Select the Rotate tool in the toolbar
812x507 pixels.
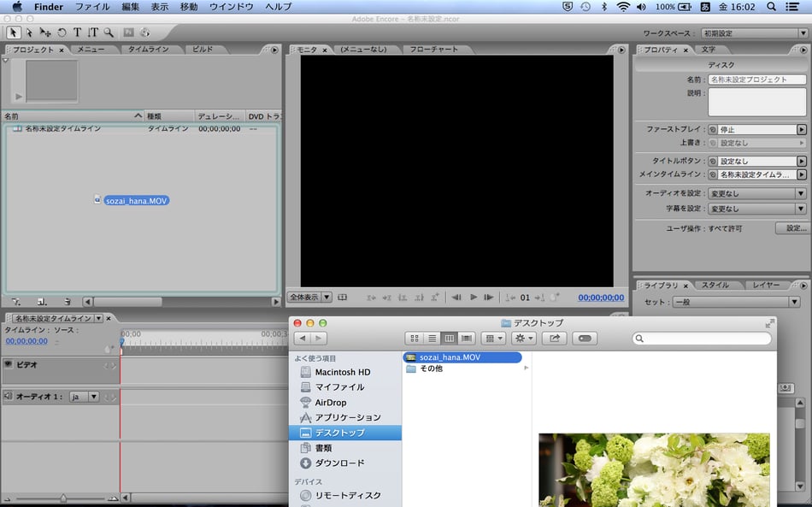coord(62,32)
